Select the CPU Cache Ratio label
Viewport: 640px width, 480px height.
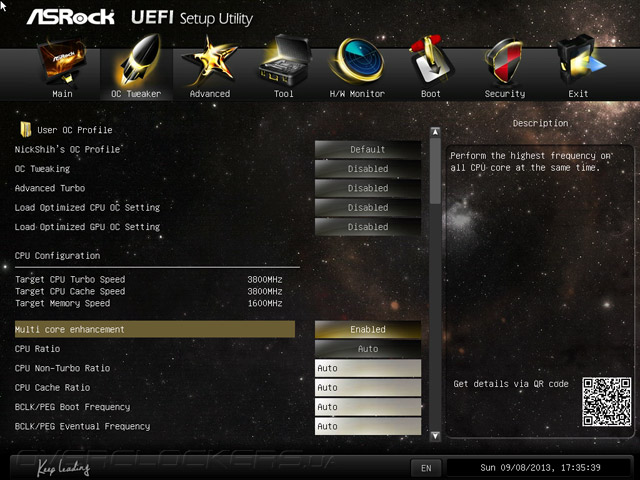52,388
